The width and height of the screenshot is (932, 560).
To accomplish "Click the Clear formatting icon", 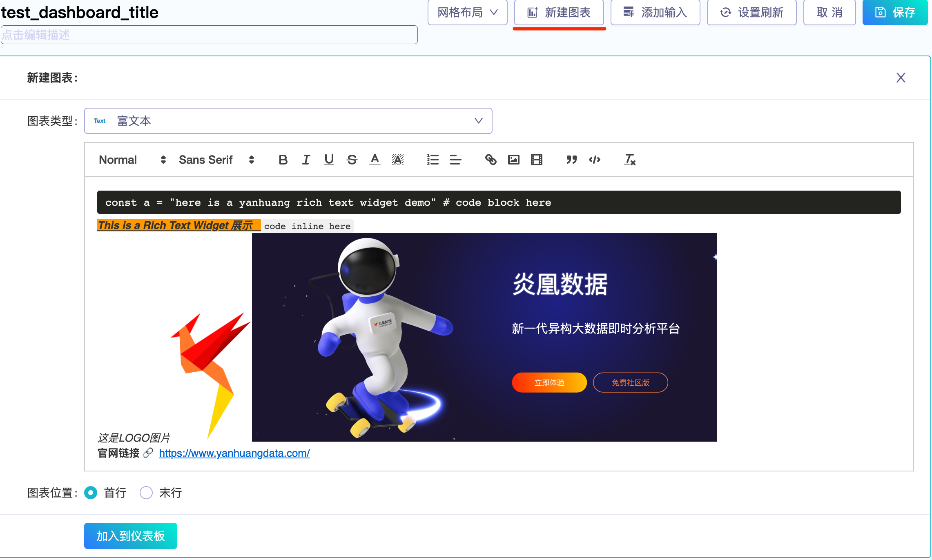I will 631,160.
